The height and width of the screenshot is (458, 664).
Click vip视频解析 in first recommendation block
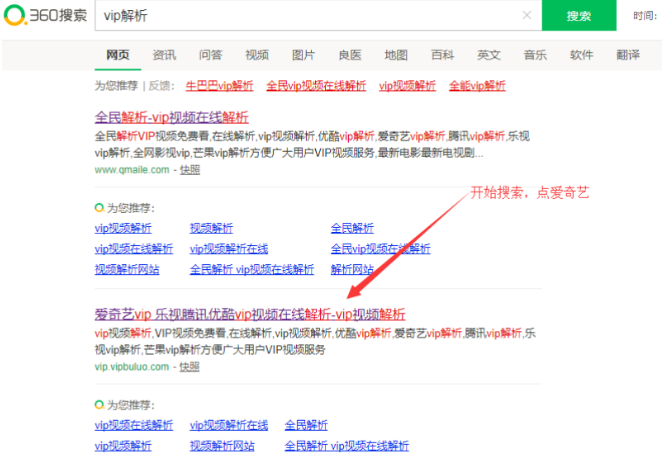pyautogui.click(x=123, y=229)
